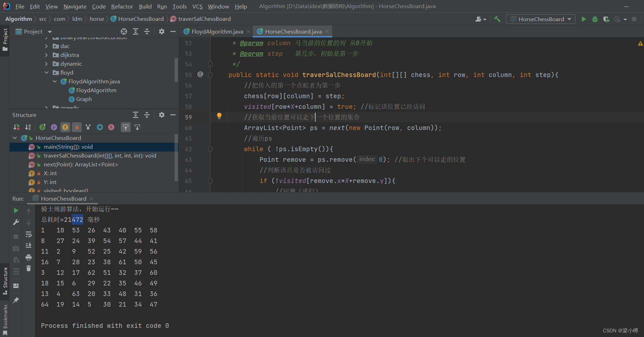Toggle Show non-public members in Structure

(x=77, y=127)
